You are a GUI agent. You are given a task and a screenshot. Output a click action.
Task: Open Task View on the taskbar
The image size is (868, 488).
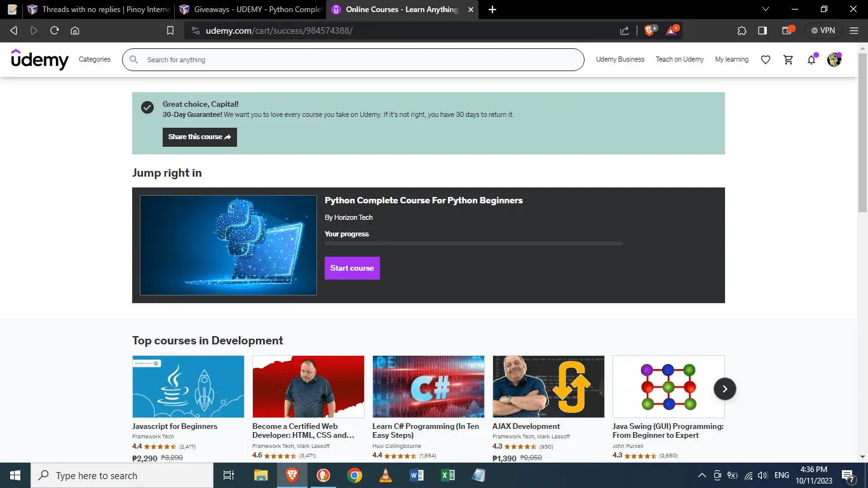(x=229, y=475)
